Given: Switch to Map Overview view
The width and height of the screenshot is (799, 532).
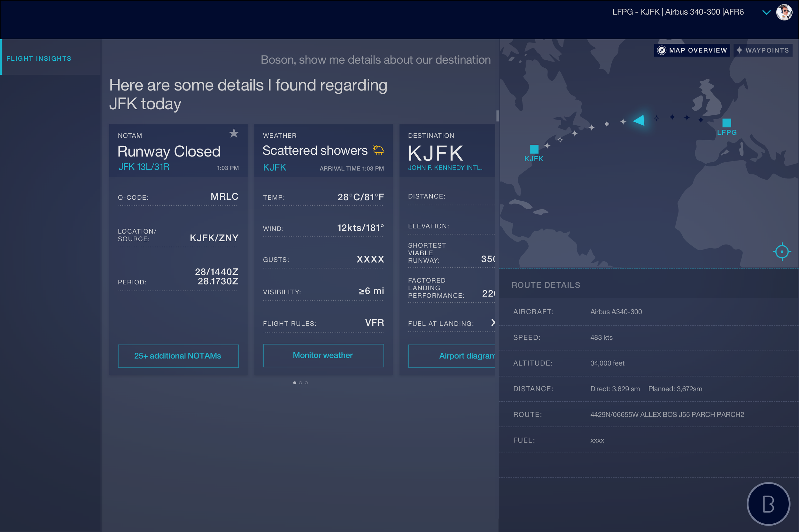Looking at the screenshot, I should pos(692,50).
